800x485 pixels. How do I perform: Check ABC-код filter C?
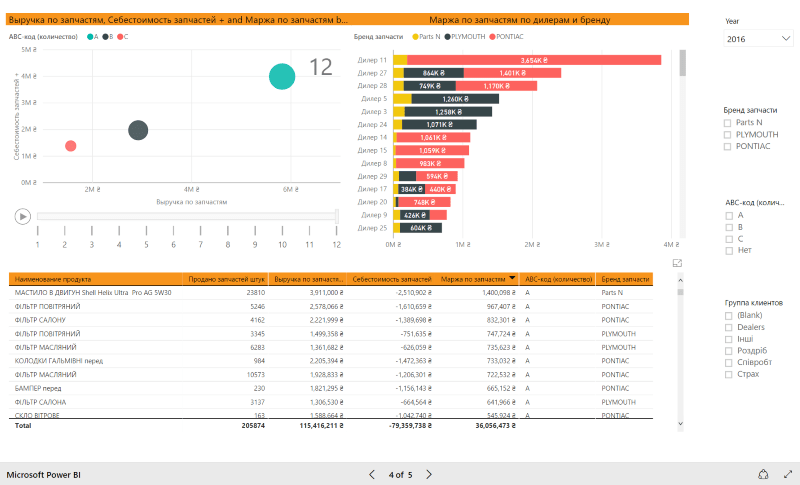(729, 239)
